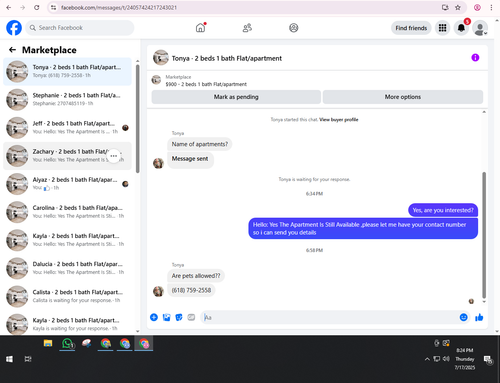Open the Windows Start menu
This screenshot has height=383, width=500.
click(x=9, y=359)
